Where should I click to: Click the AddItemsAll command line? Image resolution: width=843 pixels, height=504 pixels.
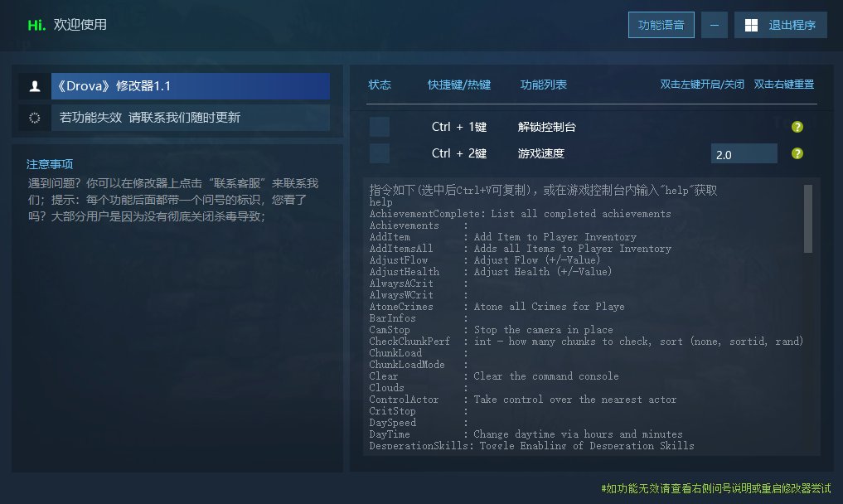(521, 249)
